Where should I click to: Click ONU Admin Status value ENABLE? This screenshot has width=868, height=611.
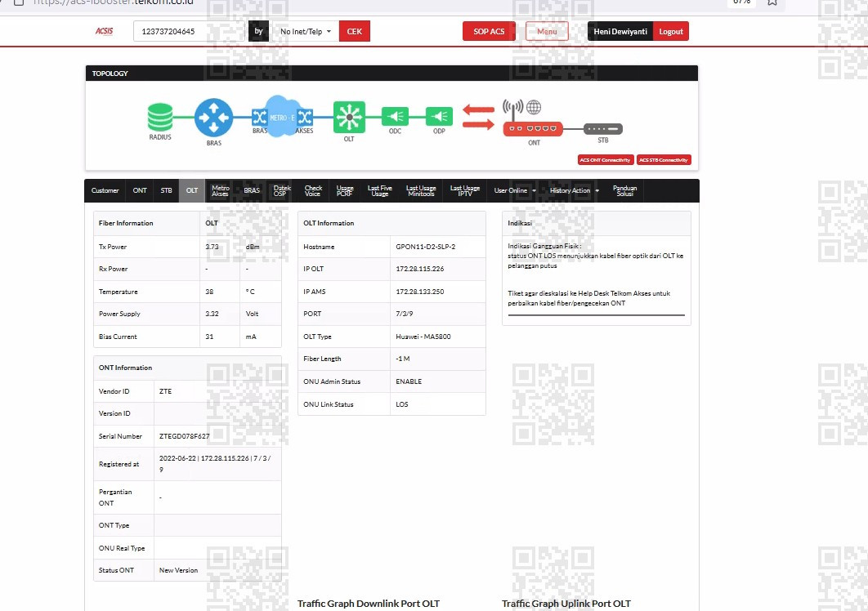coord(409,382)
